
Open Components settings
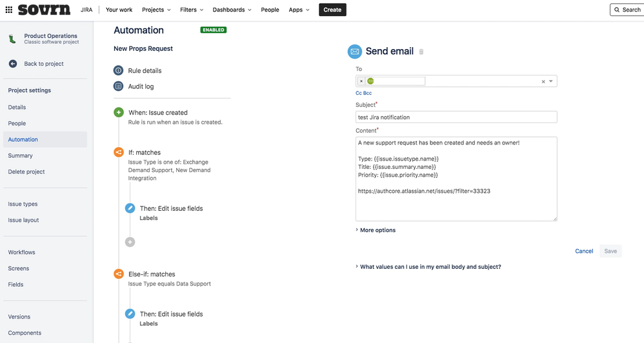25,333
